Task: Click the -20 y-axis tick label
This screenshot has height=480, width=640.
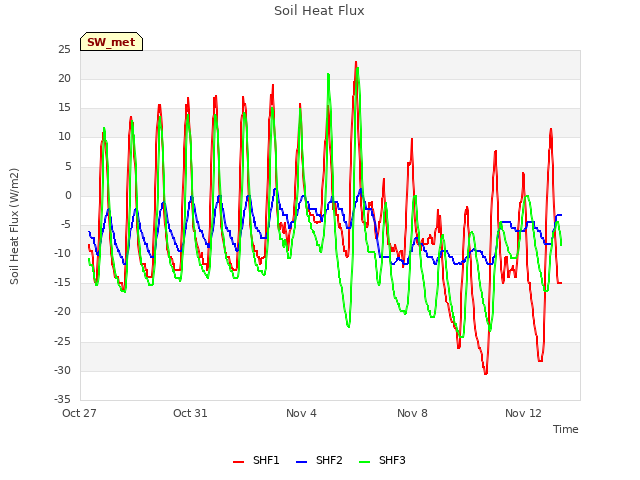Action: (x=62, y=311)
